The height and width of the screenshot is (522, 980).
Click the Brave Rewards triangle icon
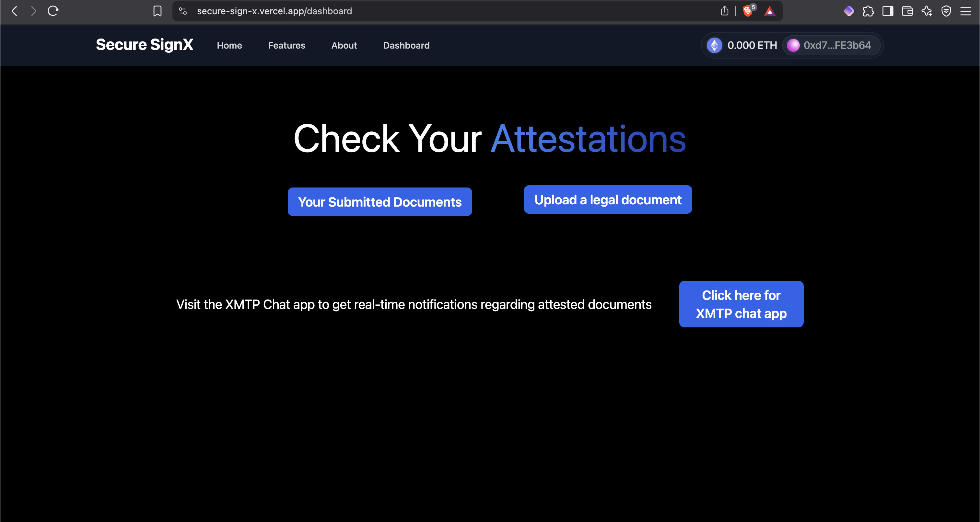[x=770, y=11]
